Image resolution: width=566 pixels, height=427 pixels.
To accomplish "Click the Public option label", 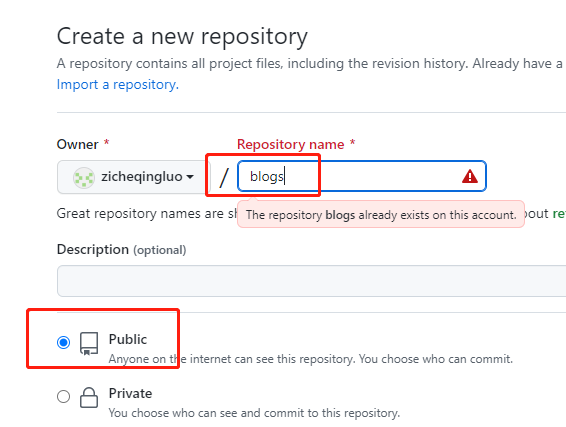I will 128,339.
